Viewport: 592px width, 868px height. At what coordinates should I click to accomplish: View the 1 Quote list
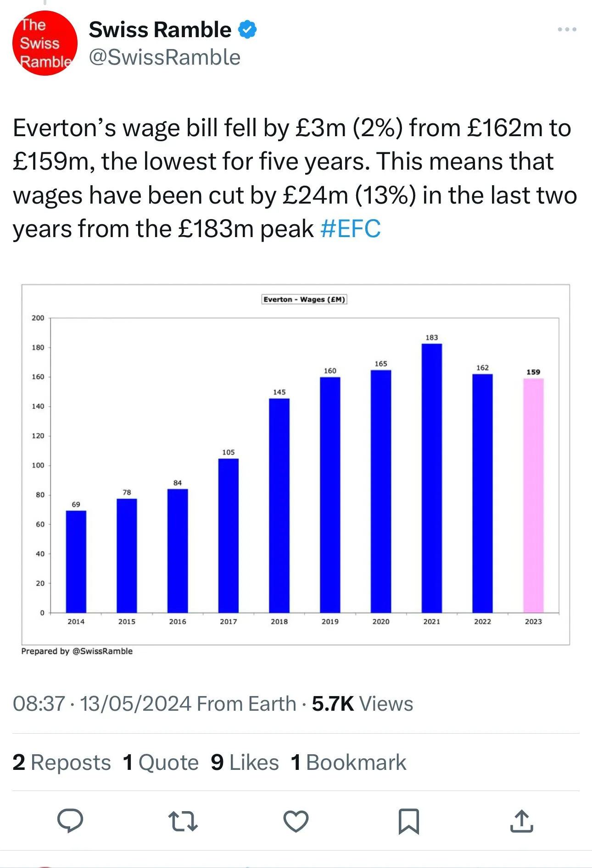click(161, 763)
